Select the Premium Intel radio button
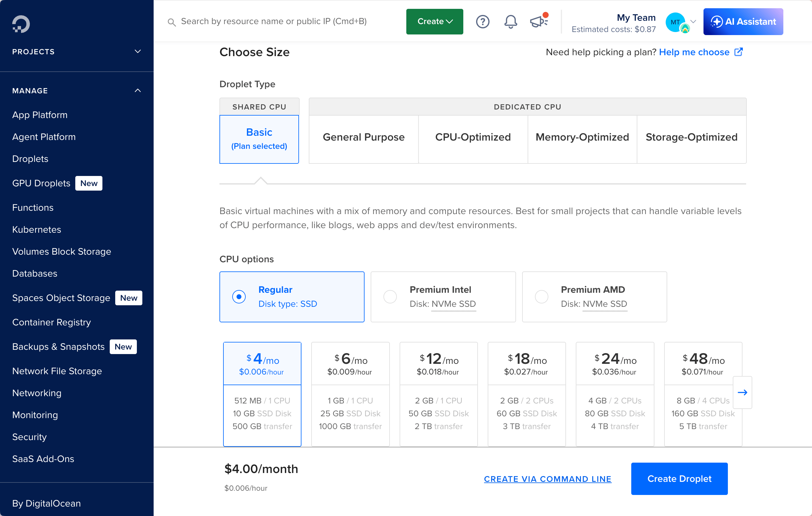 [x=390, y=297]
